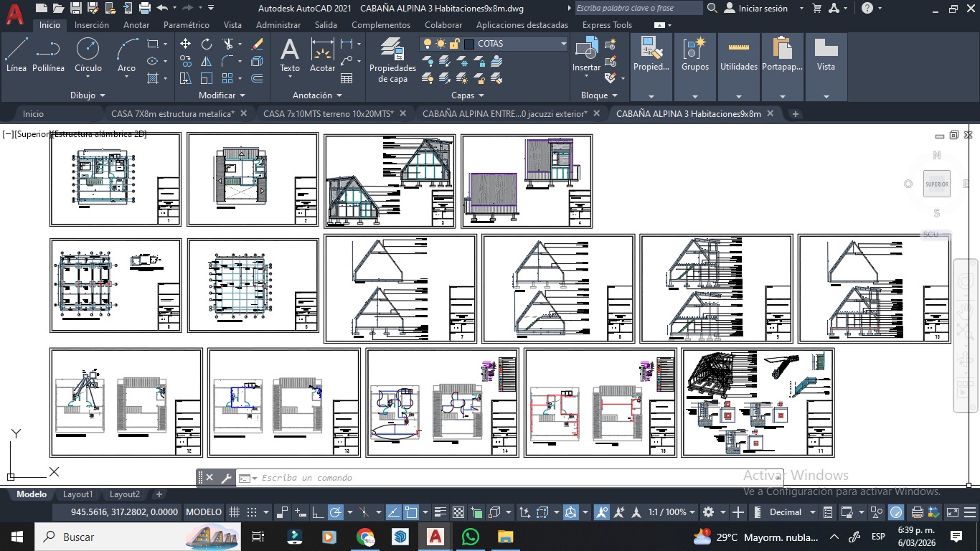Toggle object snap tracking in status bar
Viewport: 980px width, 551px height.
point(394,512)
